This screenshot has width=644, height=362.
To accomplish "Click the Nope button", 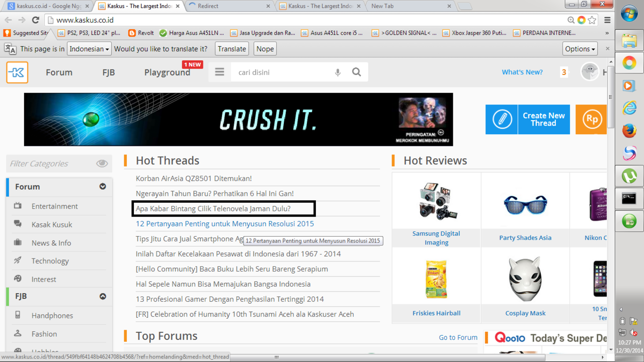I will click(265, 49).
